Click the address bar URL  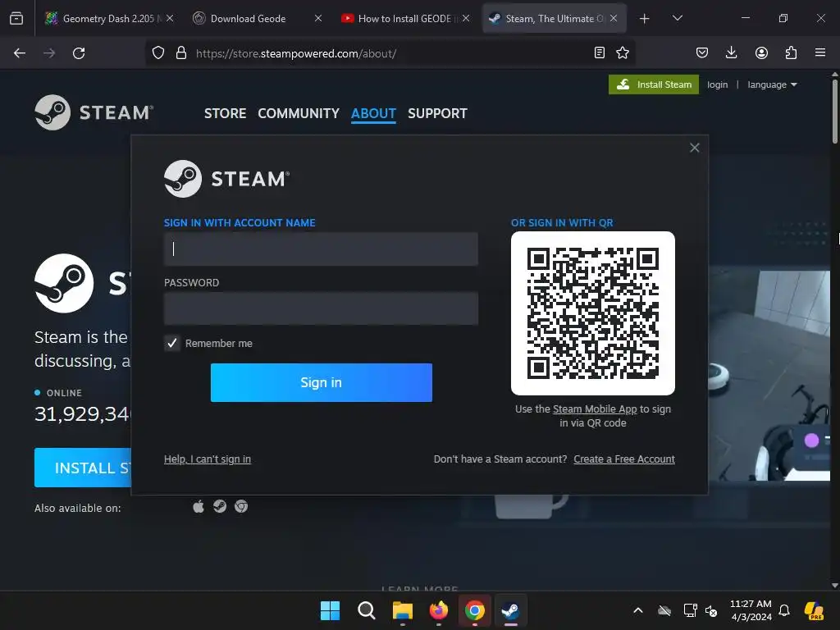pyautogui.click(x=295, y=53)
